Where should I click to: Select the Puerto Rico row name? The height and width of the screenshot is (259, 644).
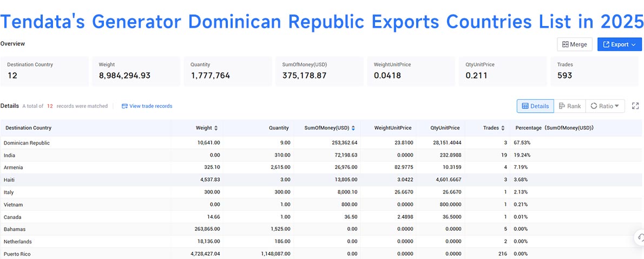pyautogui.click(x=17, y=254)
